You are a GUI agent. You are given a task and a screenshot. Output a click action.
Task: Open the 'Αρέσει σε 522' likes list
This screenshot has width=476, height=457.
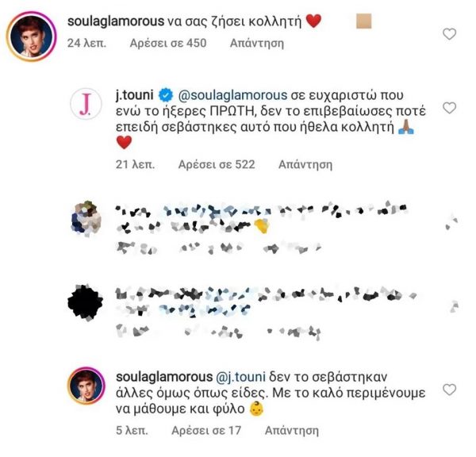coord(217,164)
